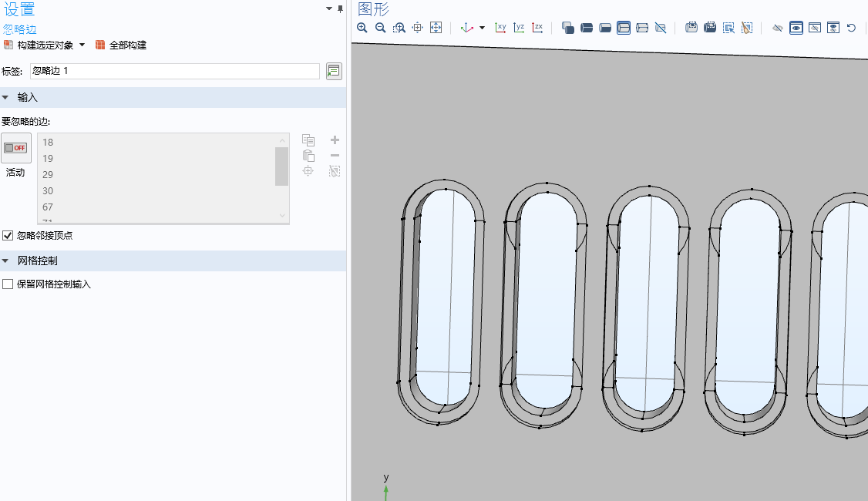Open the default view dropdown arrow
868x501 pixels.
(482, 28)
